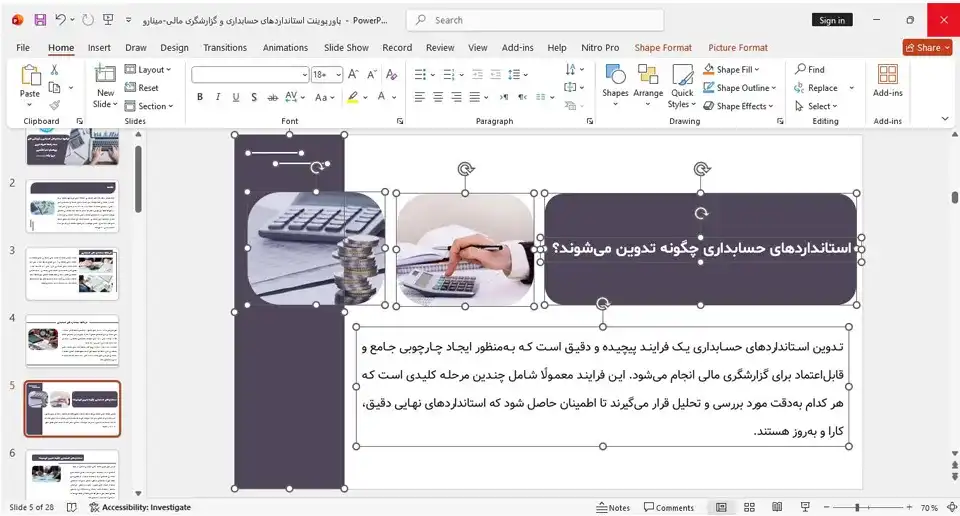Open the Change Case Aa dropdown
Screen dimensions: 960x516
(x=324, y=97)
